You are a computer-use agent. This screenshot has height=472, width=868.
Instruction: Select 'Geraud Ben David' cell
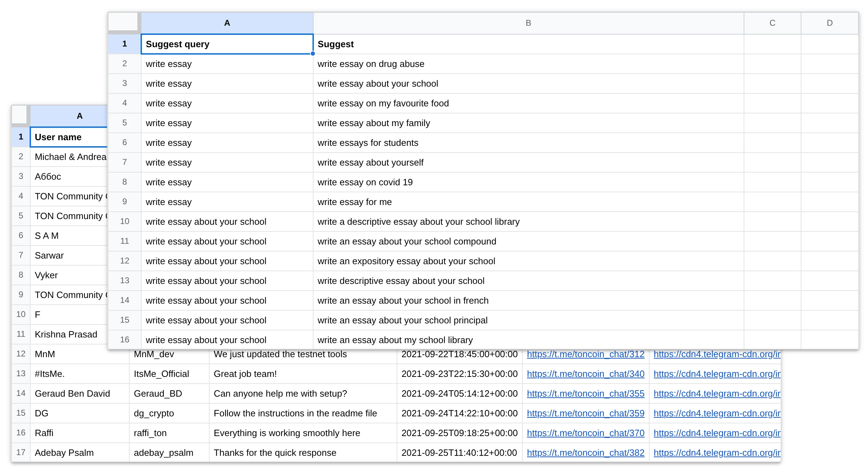(x=80, y=393)
